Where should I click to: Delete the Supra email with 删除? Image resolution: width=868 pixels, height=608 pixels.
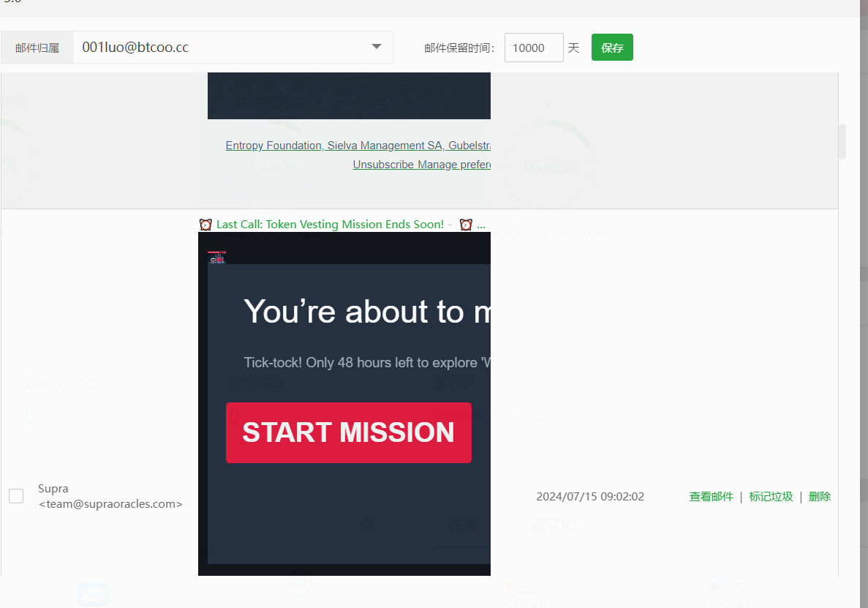[820, 497]
